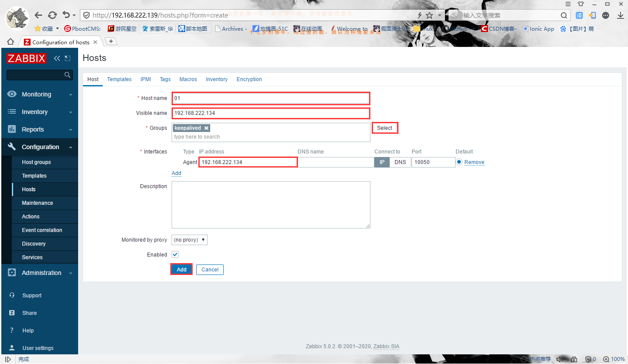Click the Reports chart icon
The height and width of the screenshot is (364, 628).
click(x=12, y=129)
